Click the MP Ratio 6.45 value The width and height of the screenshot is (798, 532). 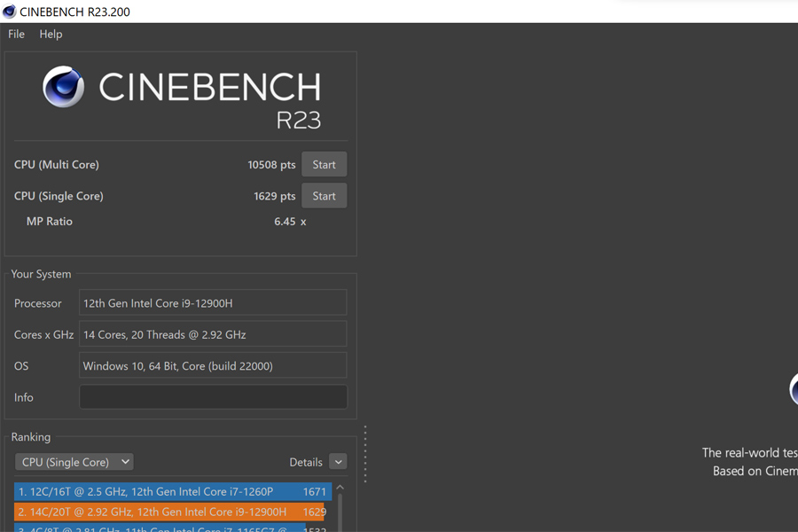290,222
